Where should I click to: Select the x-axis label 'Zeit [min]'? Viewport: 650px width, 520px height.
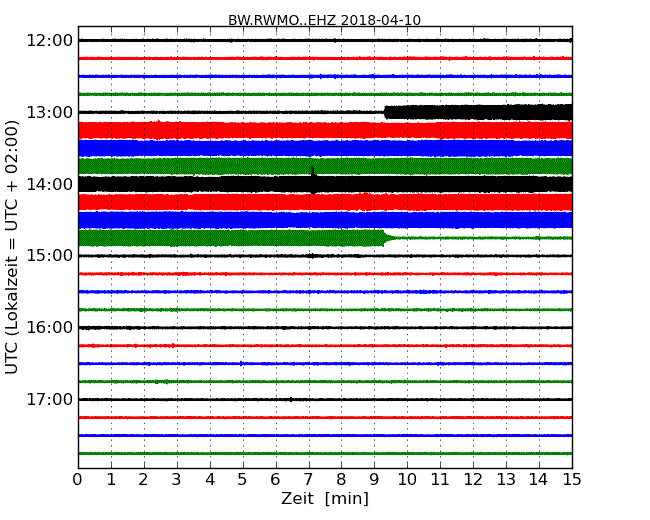(325, 498)
